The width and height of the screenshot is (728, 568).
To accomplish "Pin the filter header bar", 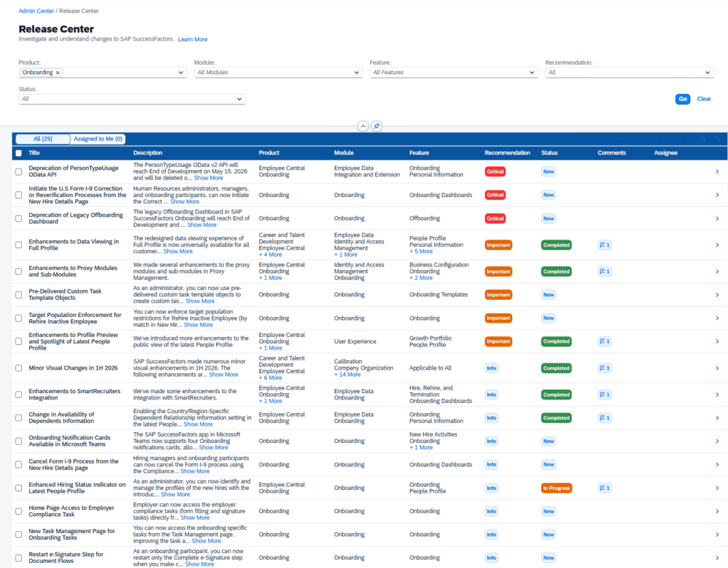I will 377,126.
